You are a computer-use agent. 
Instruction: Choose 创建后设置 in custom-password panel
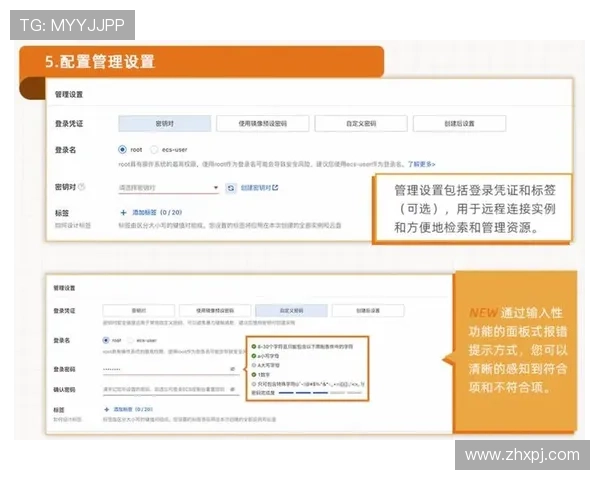368,310
